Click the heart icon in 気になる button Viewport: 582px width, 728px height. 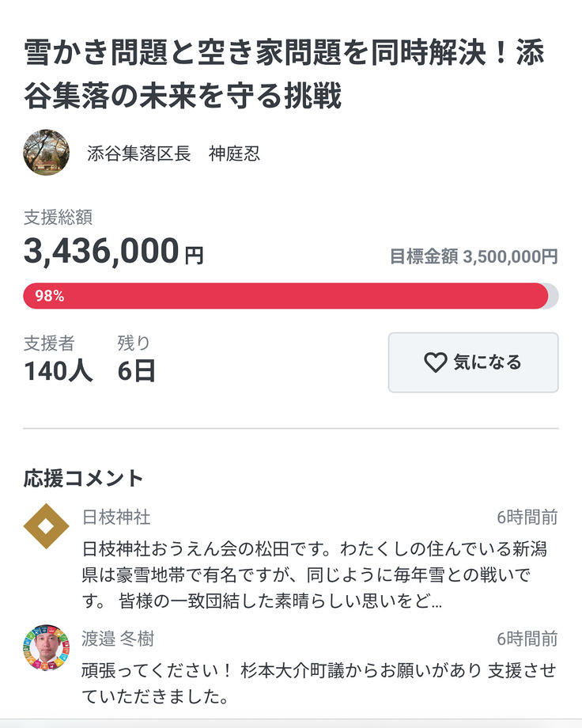click(436, 362)
